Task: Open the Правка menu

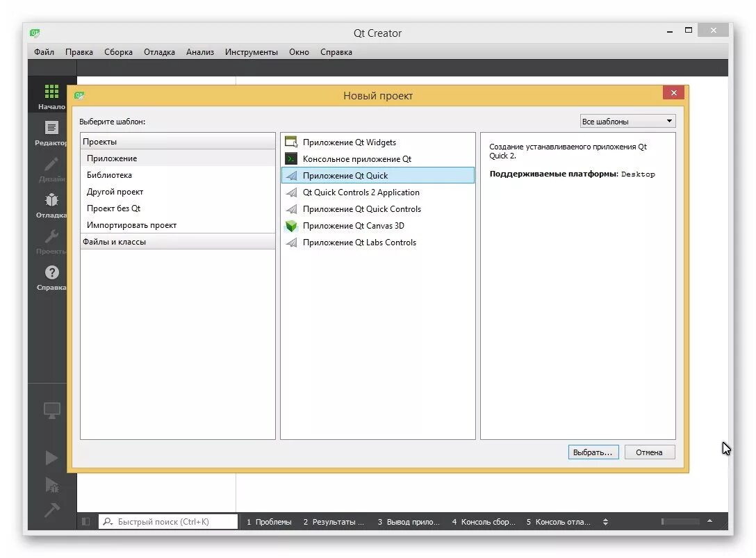Action: click(x=79, y=52)
